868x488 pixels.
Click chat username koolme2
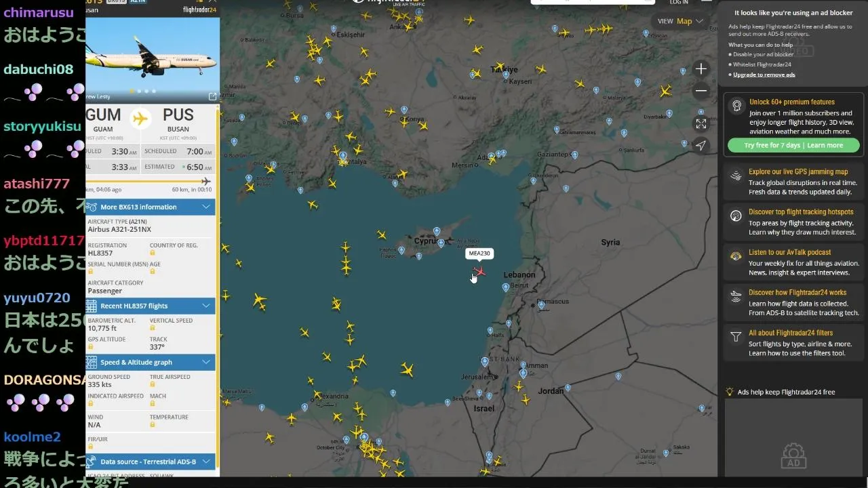[x=32, y=437]
